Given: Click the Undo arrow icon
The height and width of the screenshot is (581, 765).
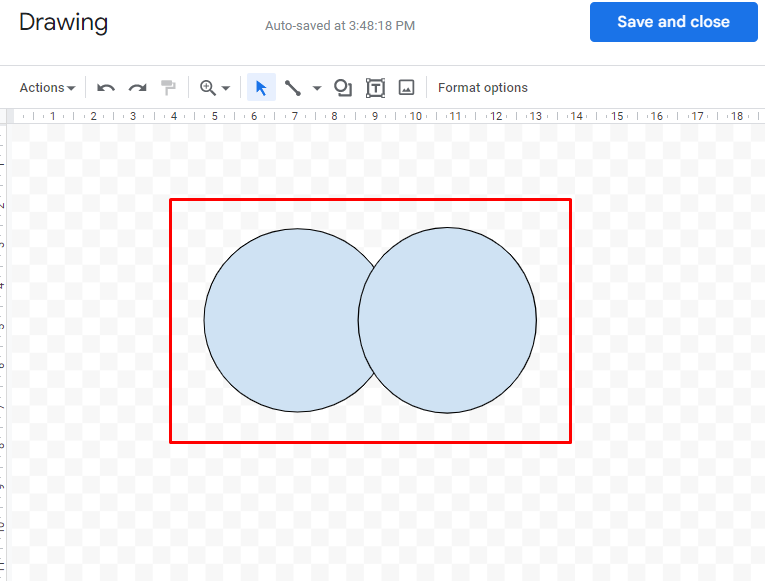Looking at the screenshot, I should click(x=106, y=88).
